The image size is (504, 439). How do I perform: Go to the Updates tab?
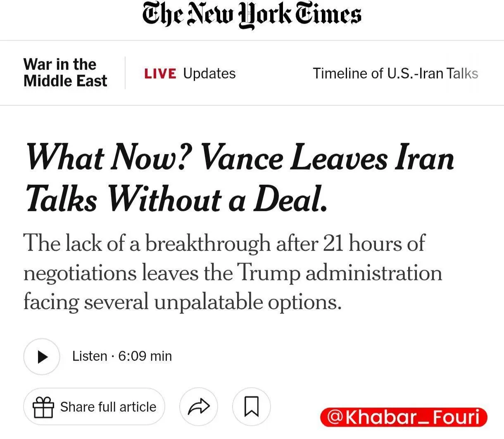[209, 74]
